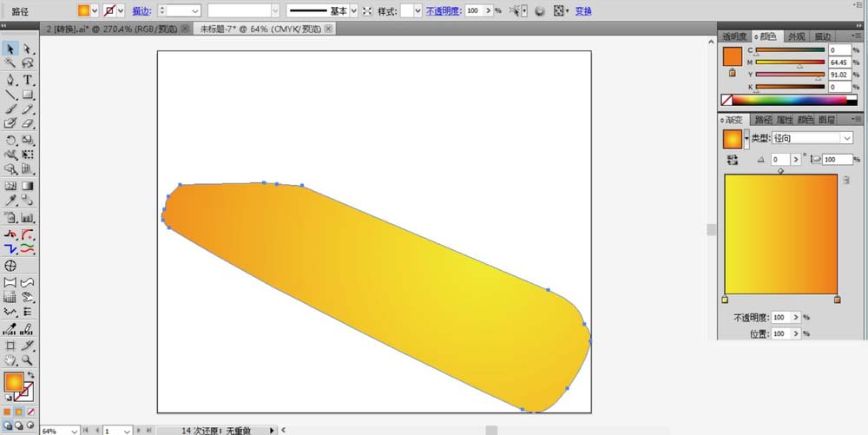868x435 pixels.
Task: Switch to the 描边 panel tab
Action: coord(823,36)
